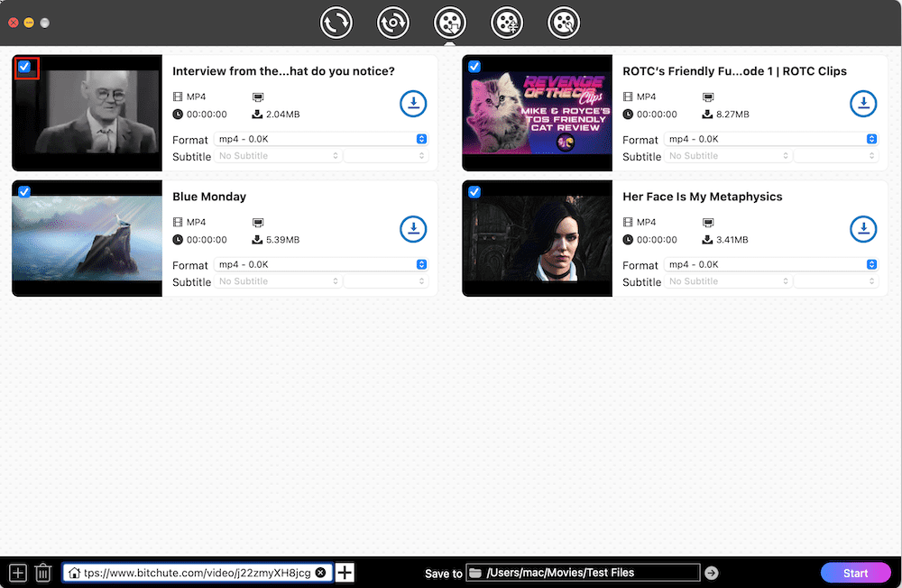Open second subtitle dropdown for Her Face video
Image resolution: width=902 pixels, height=588 pixels.
pos(836,281)
